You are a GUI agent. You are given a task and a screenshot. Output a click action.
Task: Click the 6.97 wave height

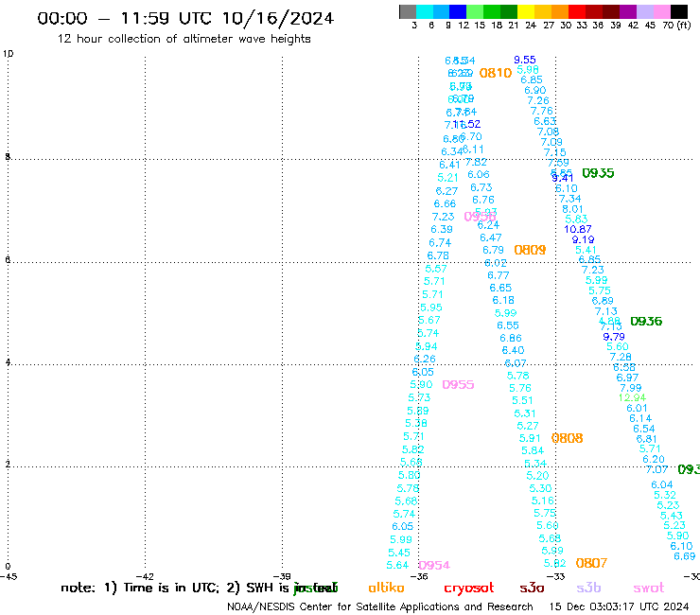coord(628,378)
